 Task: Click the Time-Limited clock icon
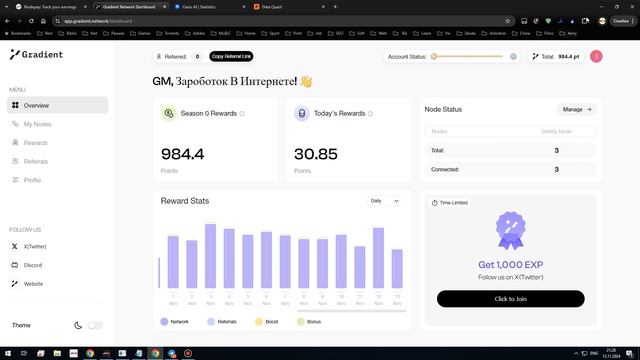[435, 203]
